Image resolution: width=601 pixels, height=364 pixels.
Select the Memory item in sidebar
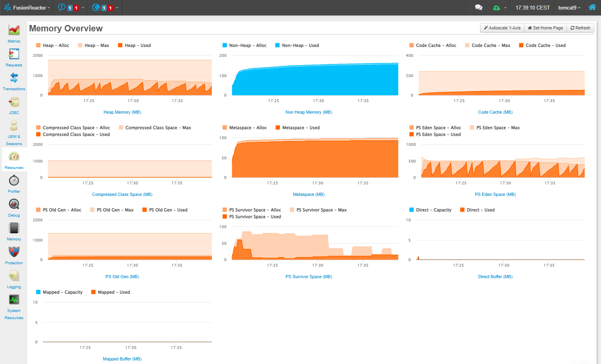point(14,232)
